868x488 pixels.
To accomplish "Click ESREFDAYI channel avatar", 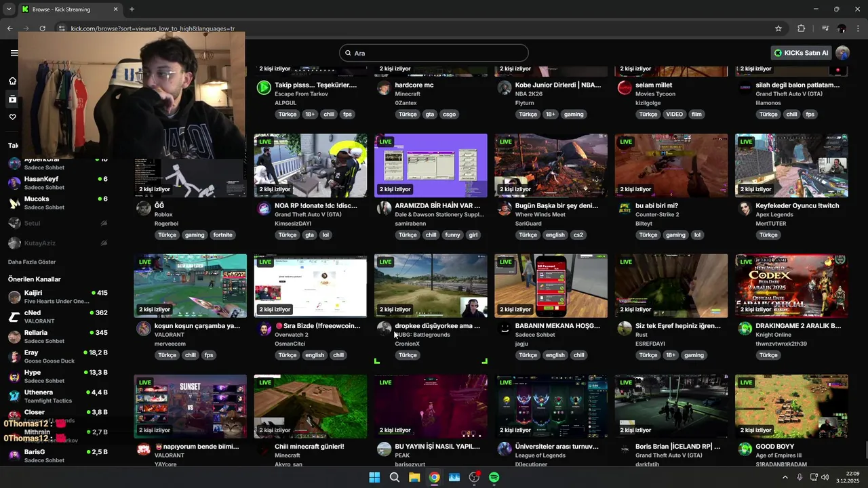I will coord(625,329).
